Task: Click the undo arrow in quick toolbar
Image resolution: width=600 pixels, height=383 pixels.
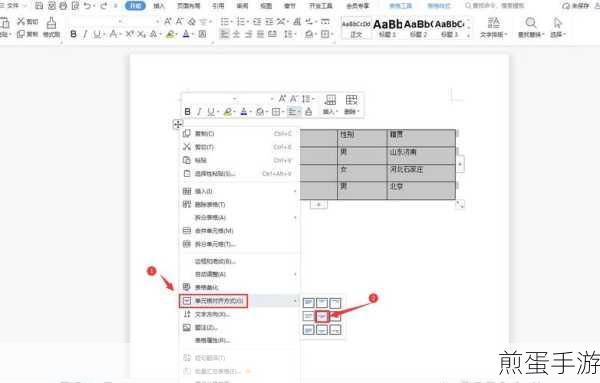Action: [88, 6]
